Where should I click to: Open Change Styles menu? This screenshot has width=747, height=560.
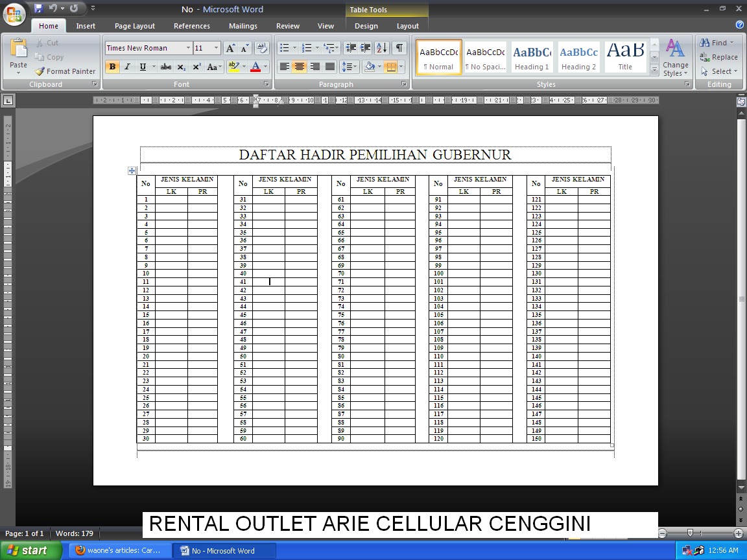click(x=676, y=58)
